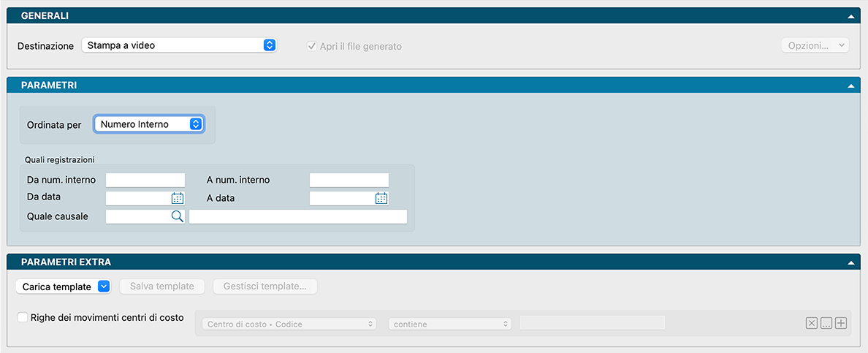
Task: Remove filter row with X icon
Action: point(811,324)
